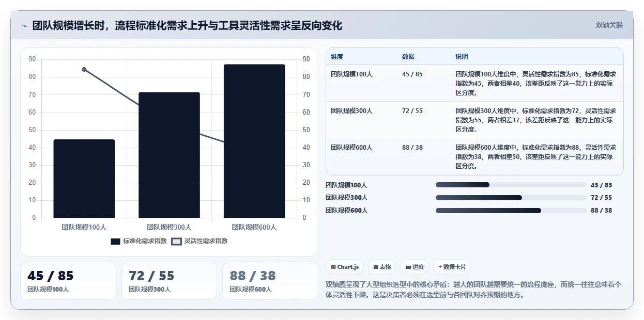The width and height of the screenshot is (644, 320).
Task: Click the 双轴关联 label in header
Action: coord(609,25)
